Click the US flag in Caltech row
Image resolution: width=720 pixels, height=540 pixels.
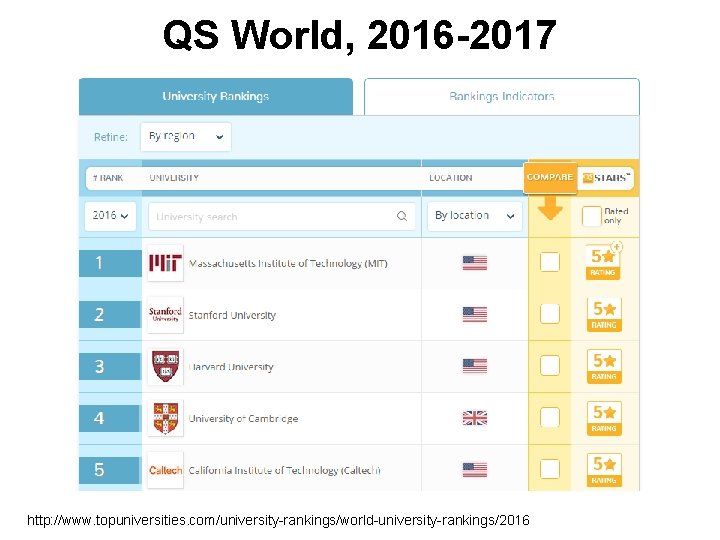point(475,470)
